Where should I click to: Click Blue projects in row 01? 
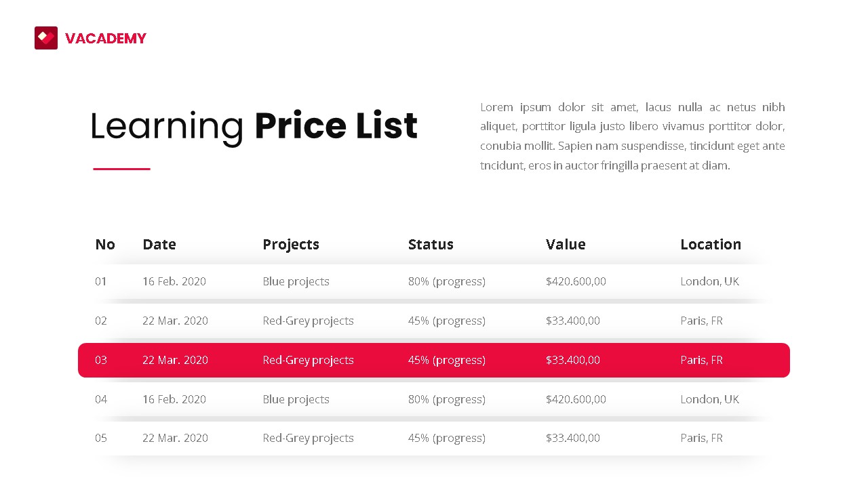[x=296, y=281]
